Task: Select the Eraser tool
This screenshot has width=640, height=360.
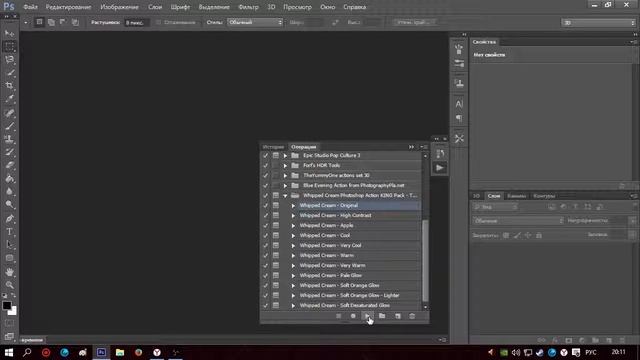Action: tap(9, 165)
